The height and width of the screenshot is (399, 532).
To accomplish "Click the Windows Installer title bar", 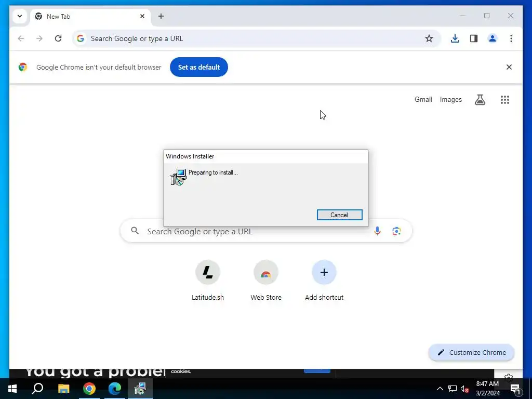I will click(x=266, y=156).
